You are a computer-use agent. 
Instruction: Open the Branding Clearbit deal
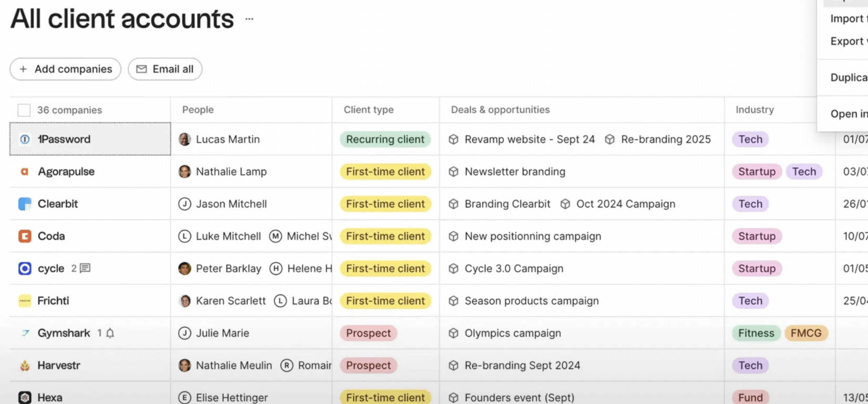(508, 204)
